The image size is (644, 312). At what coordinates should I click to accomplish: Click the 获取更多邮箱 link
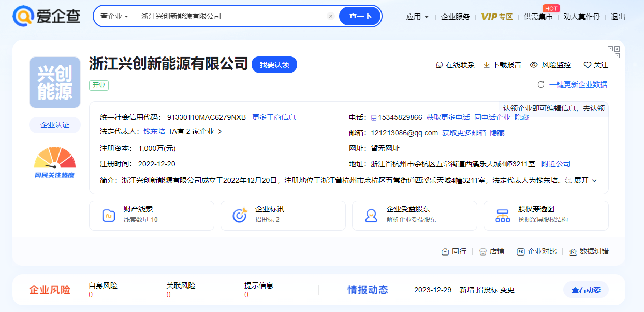pyautogui.click(x=464, y=133)
